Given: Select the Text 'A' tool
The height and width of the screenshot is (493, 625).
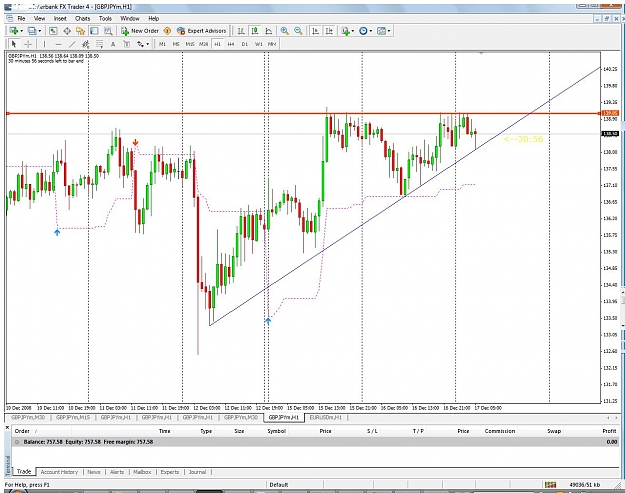Looking at the screenshot, I should pos(113,44).
